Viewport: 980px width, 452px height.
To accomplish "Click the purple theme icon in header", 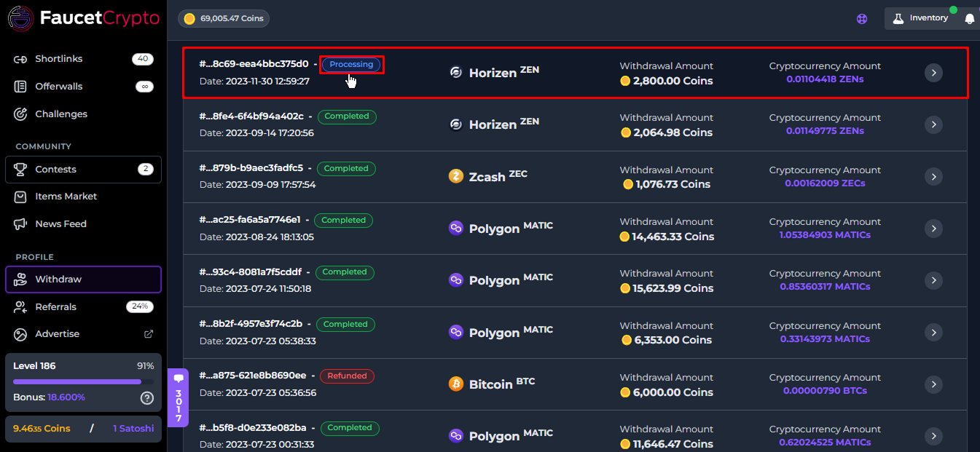I will click(x=862, y=19).
